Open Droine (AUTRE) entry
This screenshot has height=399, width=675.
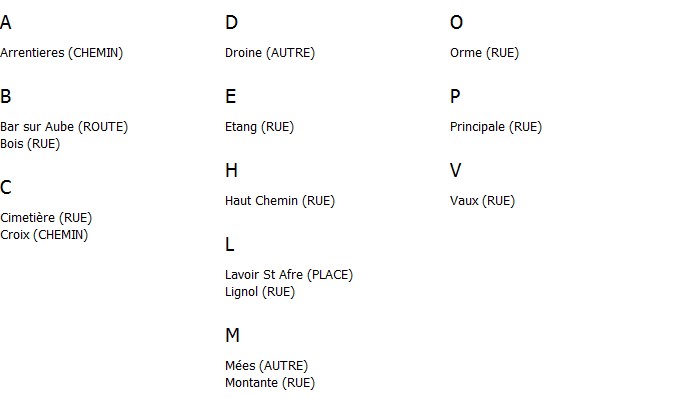coord(270,53)
